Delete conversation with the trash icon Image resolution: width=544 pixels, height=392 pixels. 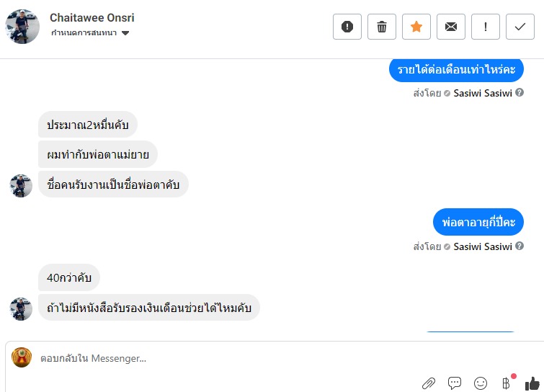pyautogui.click(x=382, y=27)
